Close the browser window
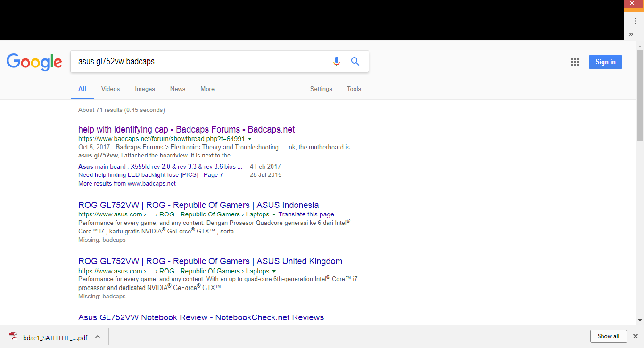This screenshot has width=644, height=348. [632, 3]
